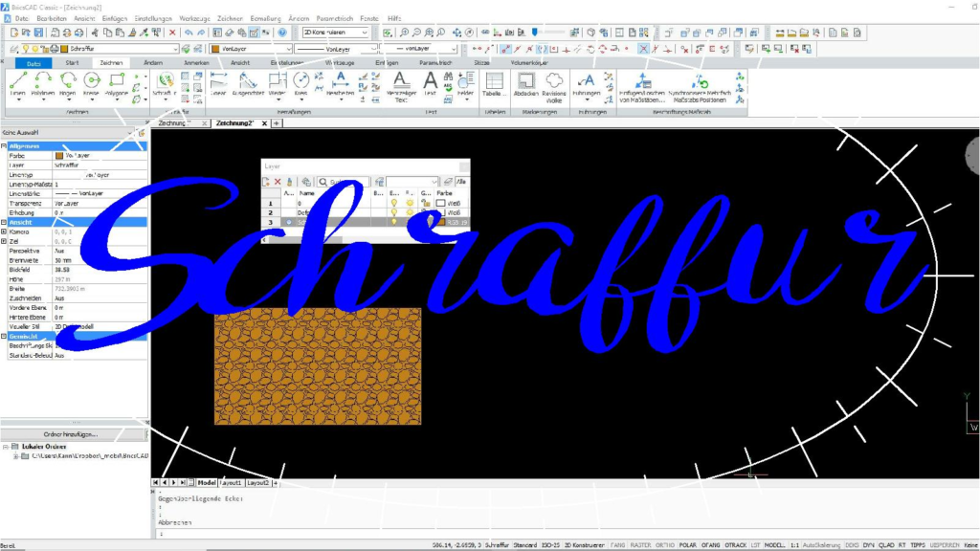Collapse the Ansicht properties section

click(4, 222)
